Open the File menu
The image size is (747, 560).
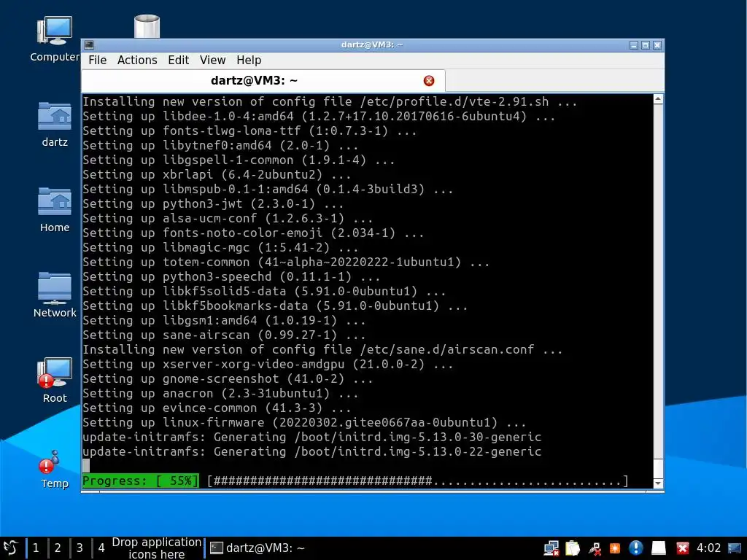pos(97,60)
